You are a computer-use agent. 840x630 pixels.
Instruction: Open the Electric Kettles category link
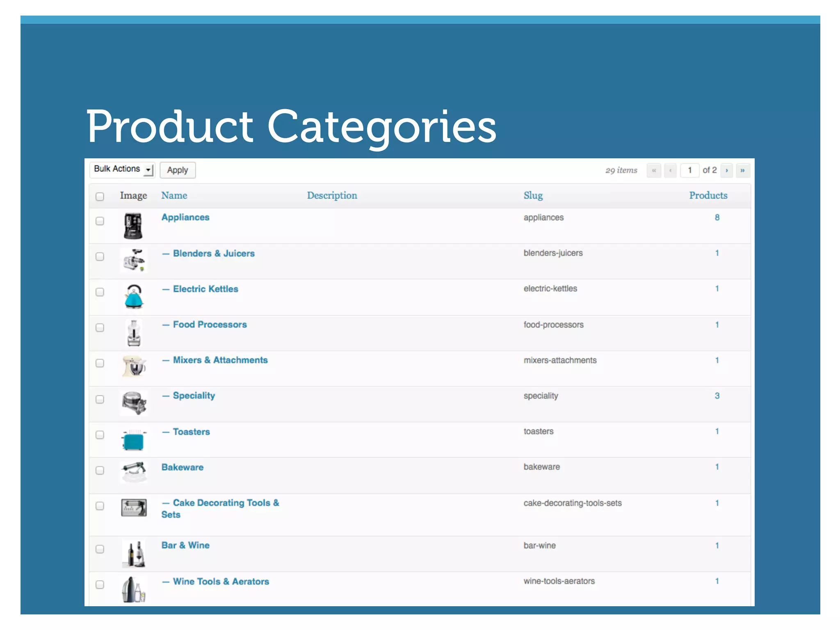205,289
